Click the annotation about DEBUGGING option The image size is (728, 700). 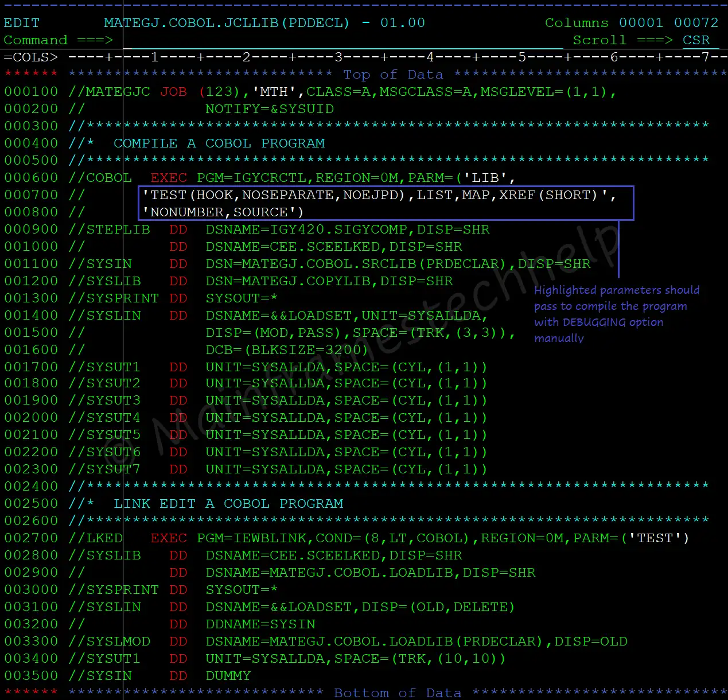click(616, 314)
